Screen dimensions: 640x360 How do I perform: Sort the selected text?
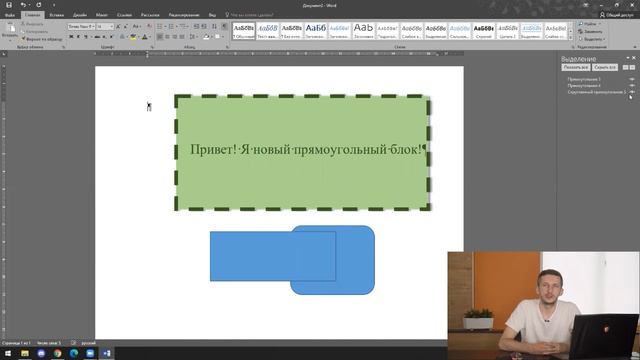[214, 27]
